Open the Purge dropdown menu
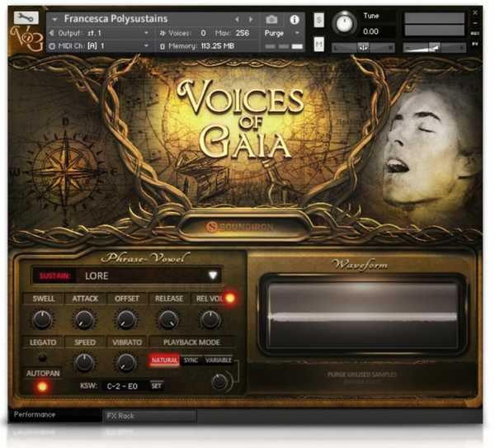 tap(282, 33)
